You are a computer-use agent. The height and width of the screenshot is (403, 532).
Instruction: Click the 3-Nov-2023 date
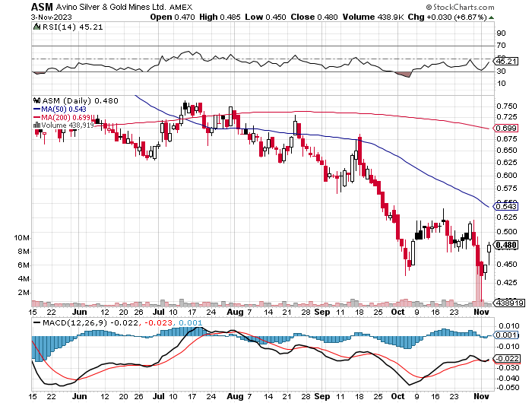click(52, 17)
